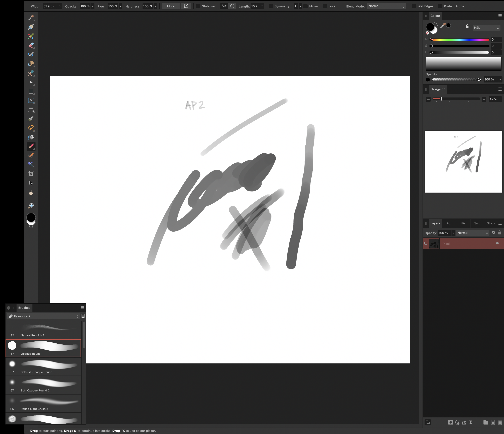
Task: Enable the Mirror checkbox
Action: click(x=306, y=6)
